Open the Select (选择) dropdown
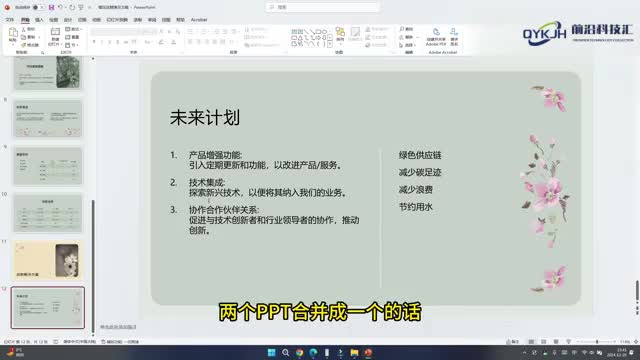Screen dimensions: 640x360 (x=406, y=45)
